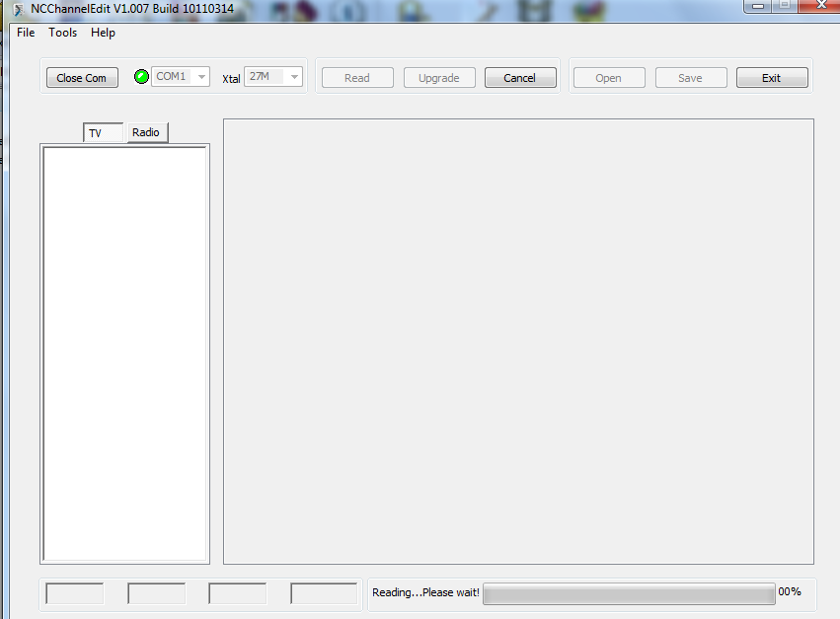Viewport: 840px width, 619px height.
Task: Click the Read button
Action: coord(357,78)
